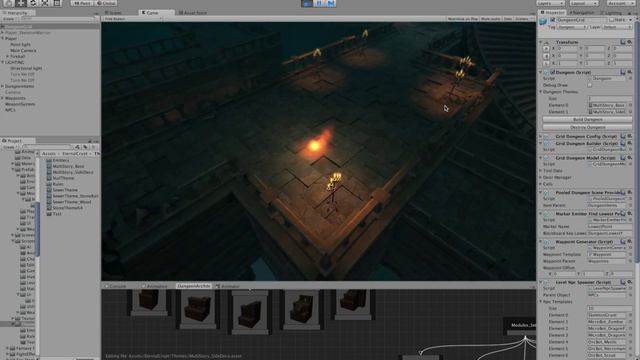Click the Build Dungeon button
This screenshot has width=640, height=360.
click(x=587, y=120)
